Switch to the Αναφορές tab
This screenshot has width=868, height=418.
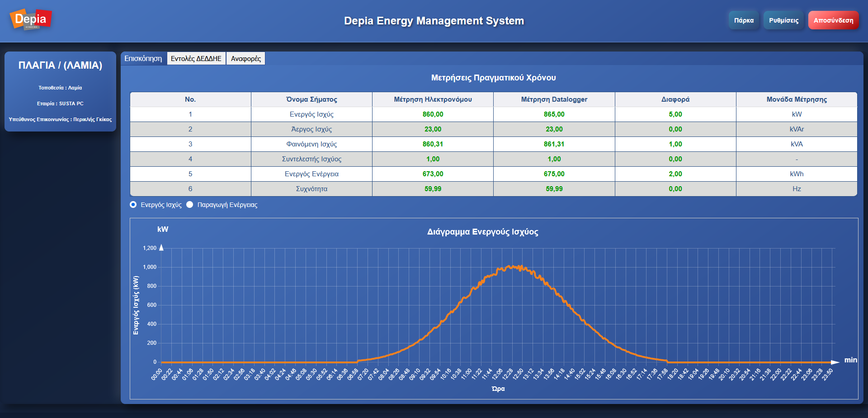[245, 58]
